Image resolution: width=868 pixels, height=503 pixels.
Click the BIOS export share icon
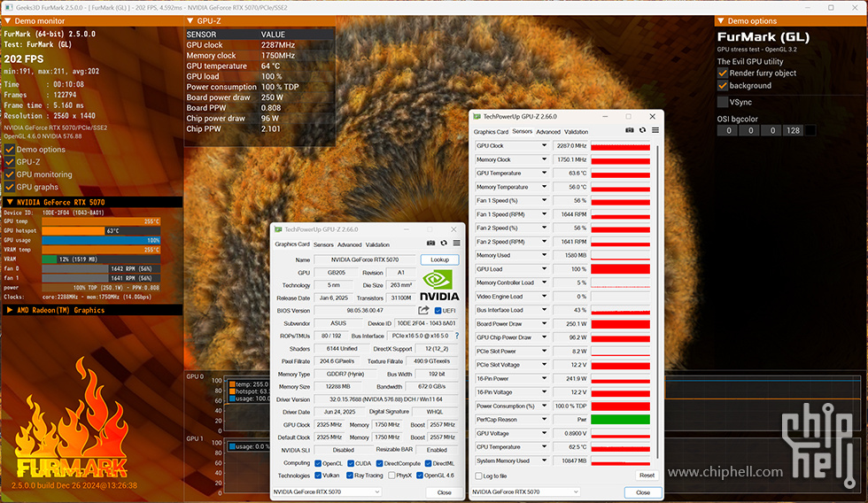[x=423, y=311]
